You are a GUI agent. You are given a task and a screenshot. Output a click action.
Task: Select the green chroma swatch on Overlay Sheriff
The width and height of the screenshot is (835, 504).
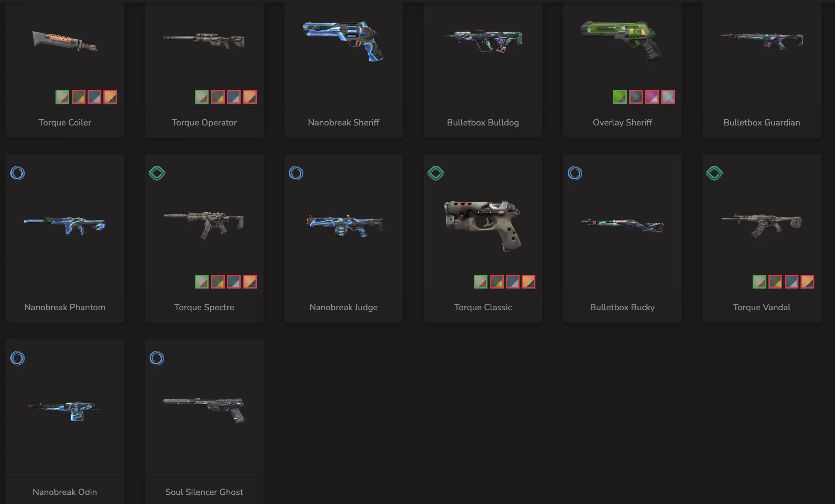pos(620,97)
